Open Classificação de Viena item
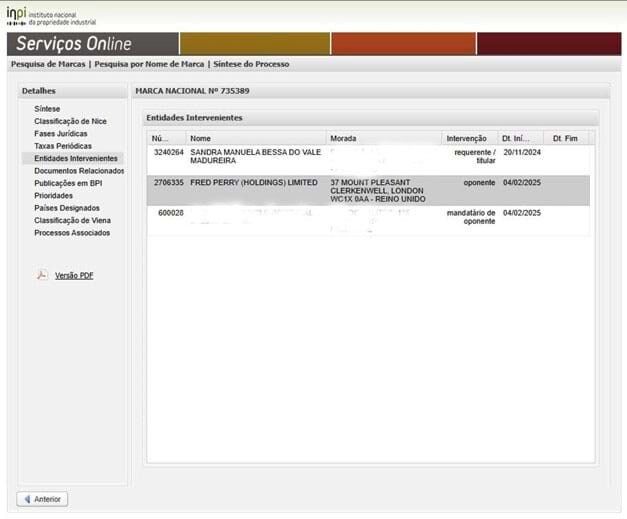 pos(73,220)
